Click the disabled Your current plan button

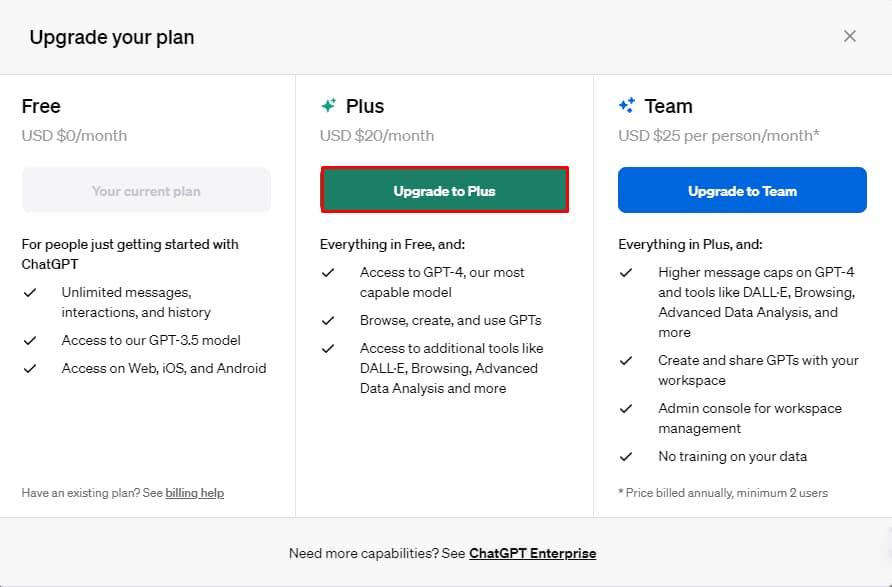pos(146,190)
